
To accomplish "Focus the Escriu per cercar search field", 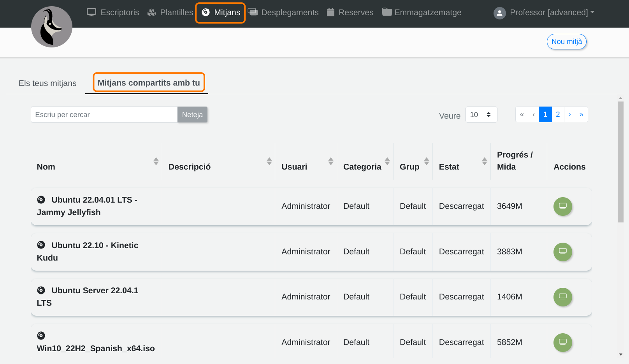I will [104, 115].
